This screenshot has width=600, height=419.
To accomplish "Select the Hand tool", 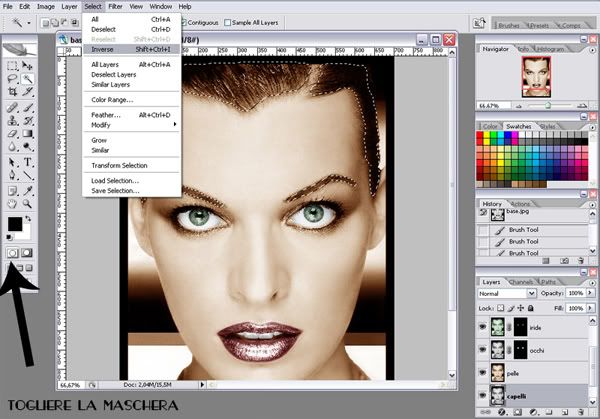I will coord(12,204).
